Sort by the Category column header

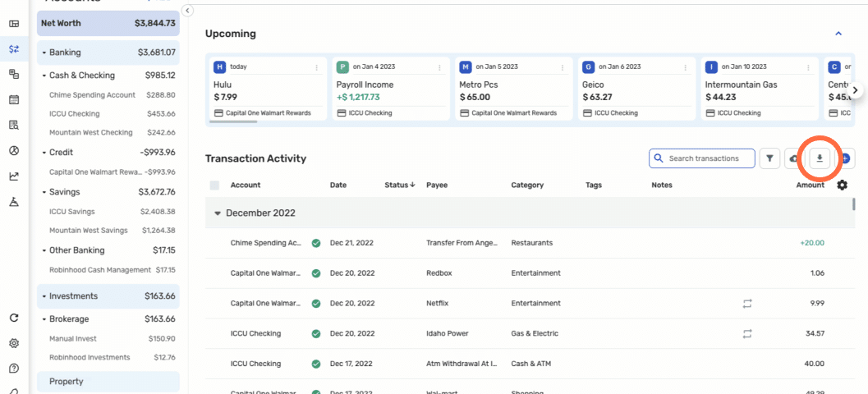tap(527, 186)
